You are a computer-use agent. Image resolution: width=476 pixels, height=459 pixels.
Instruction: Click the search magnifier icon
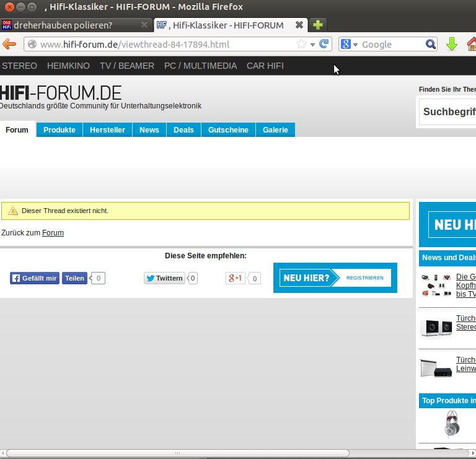(x=431, y=45)
